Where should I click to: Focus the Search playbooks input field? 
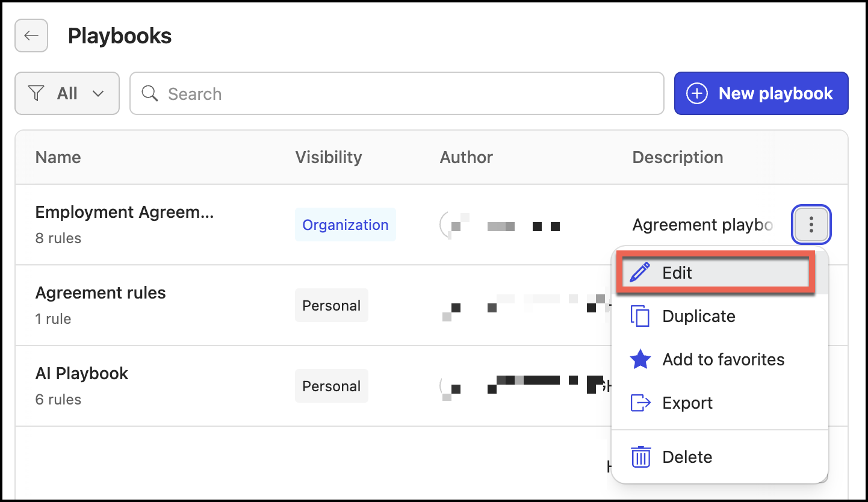(397, 93)
